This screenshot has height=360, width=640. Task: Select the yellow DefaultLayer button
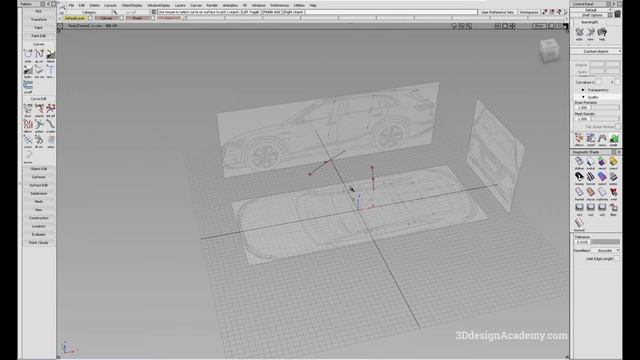(74, 18)
